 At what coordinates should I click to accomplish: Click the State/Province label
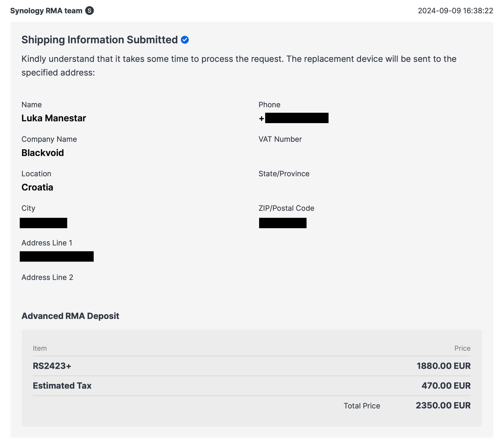pyautogui.click(x=284, y=174)
